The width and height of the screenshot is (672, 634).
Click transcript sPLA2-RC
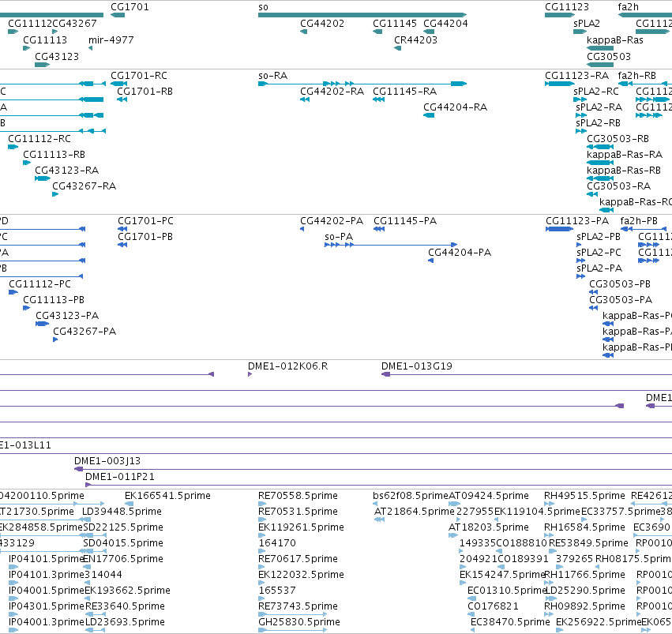pos(595,92)
